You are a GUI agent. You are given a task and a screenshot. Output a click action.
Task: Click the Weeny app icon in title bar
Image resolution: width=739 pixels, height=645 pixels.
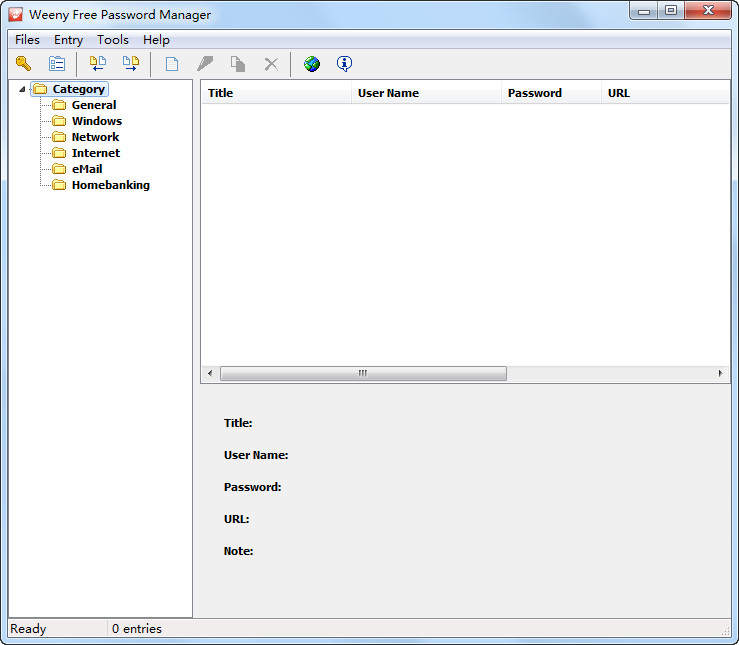tap(16, 14)
